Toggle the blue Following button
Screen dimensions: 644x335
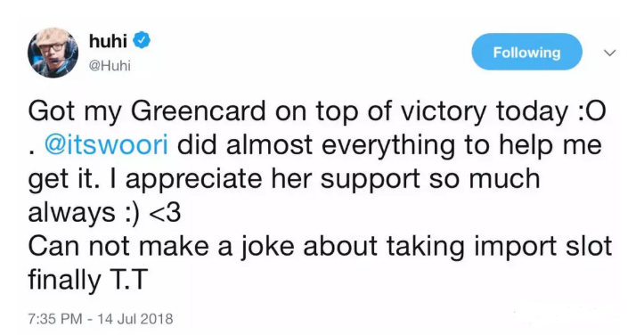click(x=526, y=52)
